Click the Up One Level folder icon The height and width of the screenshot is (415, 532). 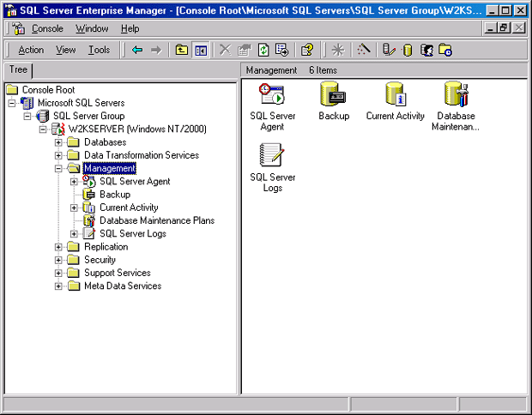[x=182, y=51]
